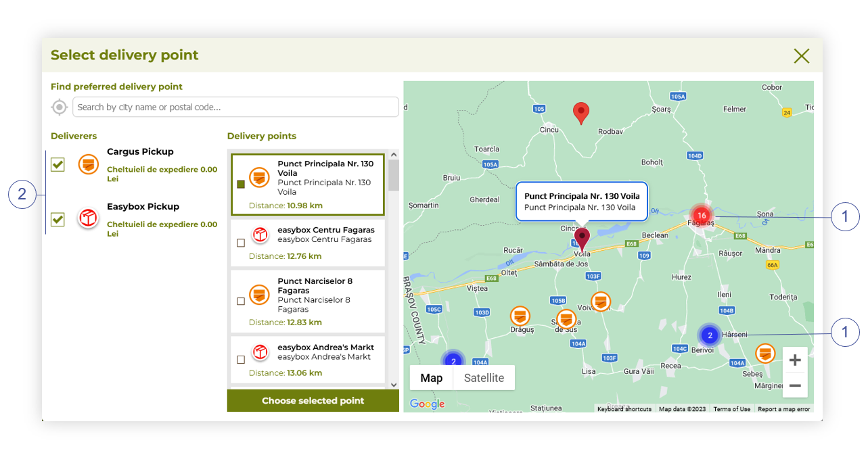Click the dark red selected pin at Voila
Viewport: 868px width, 455px height.
(582, 239)
